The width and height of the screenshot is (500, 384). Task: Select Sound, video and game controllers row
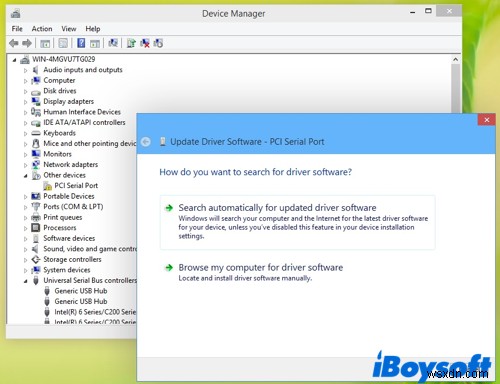(90, 249)
